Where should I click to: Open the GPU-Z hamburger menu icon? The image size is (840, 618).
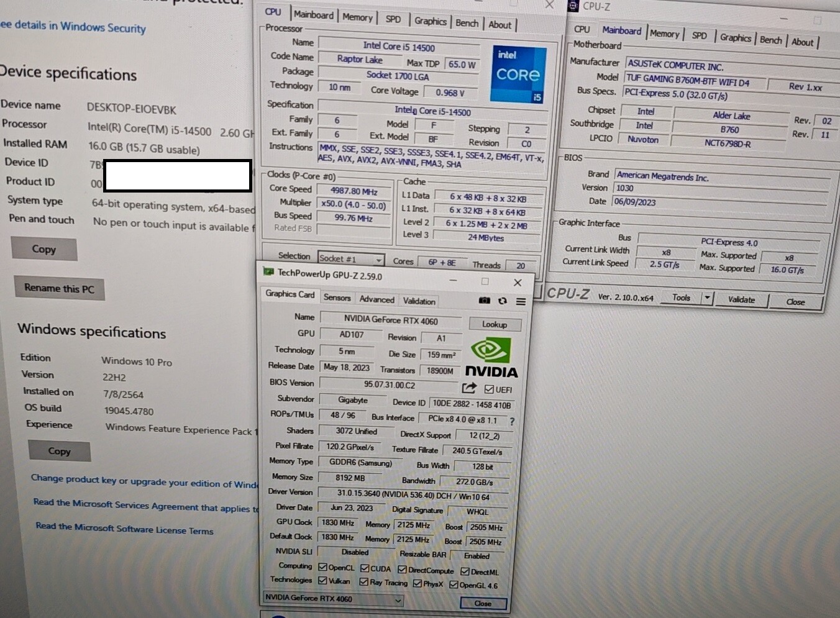[x=521, y=301]
